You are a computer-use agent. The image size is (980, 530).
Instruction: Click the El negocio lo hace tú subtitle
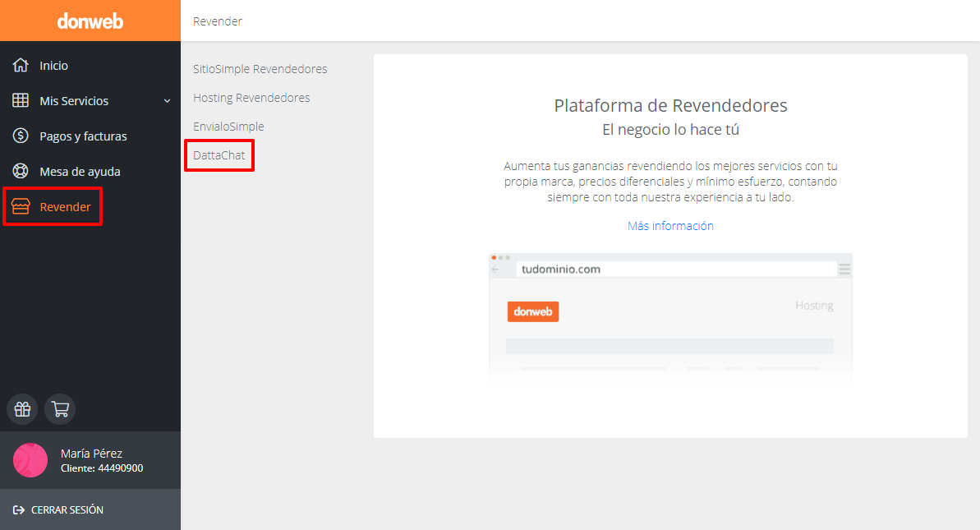coord(670,129)
